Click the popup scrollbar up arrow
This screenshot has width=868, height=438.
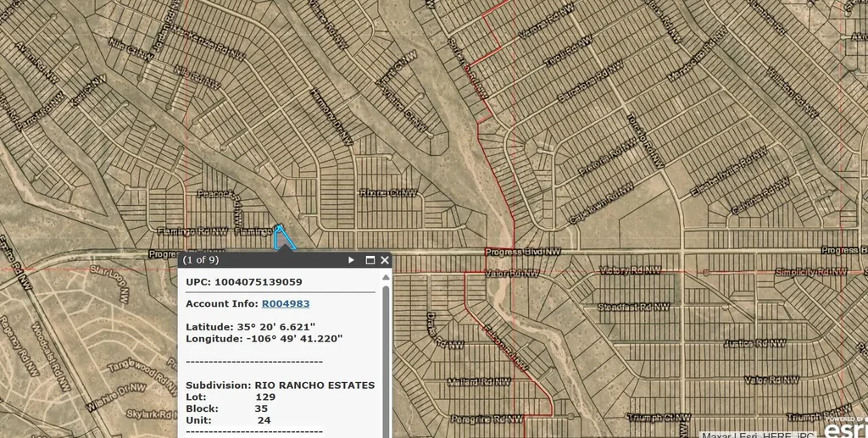point(387,276)
